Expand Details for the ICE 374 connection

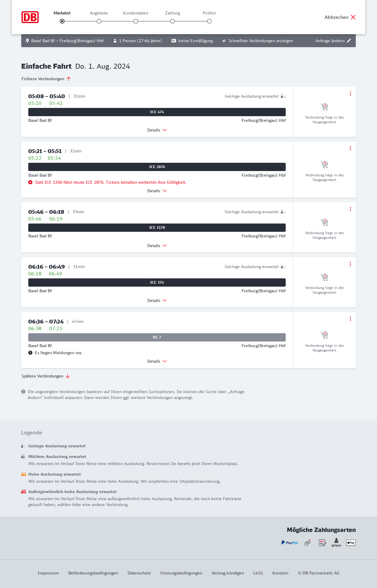[x=157, y=300]
